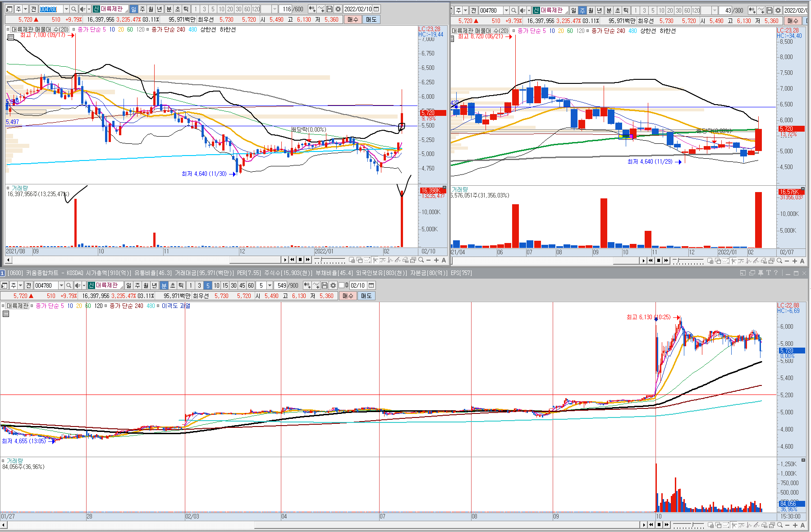811x532 pixels.
Task: Toggle 이격도 과열 indicator marker in 5-minute chart
Action: (158, 306)
